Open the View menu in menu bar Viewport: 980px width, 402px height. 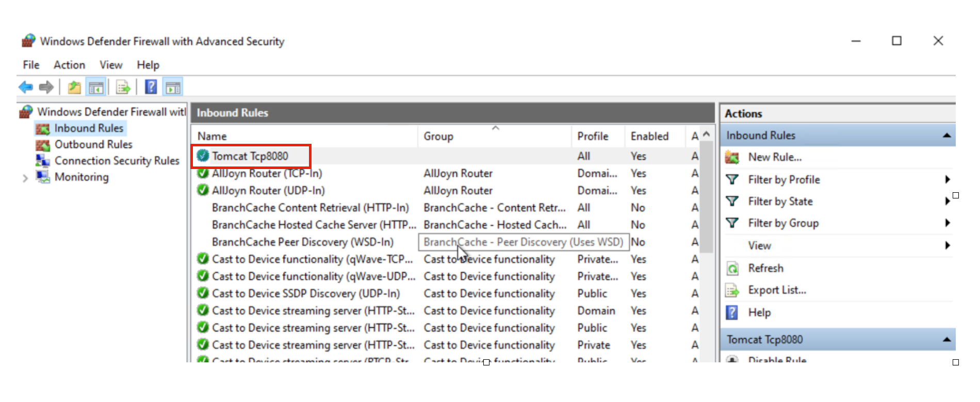pos(111,65)
